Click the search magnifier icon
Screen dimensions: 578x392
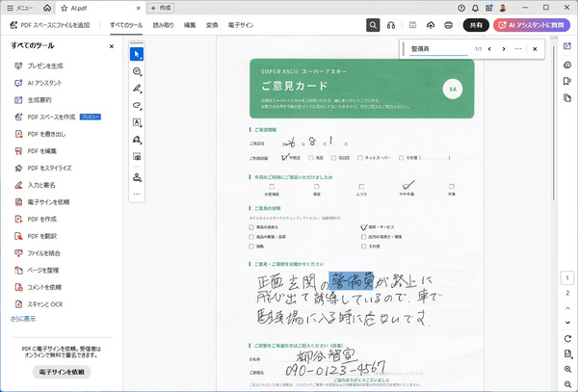pos(373,25)
